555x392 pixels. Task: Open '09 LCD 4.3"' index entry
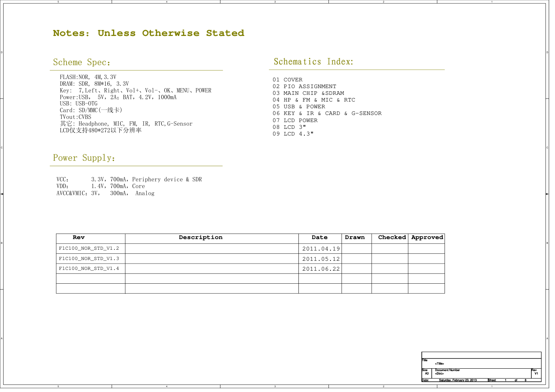click(293, 134)
